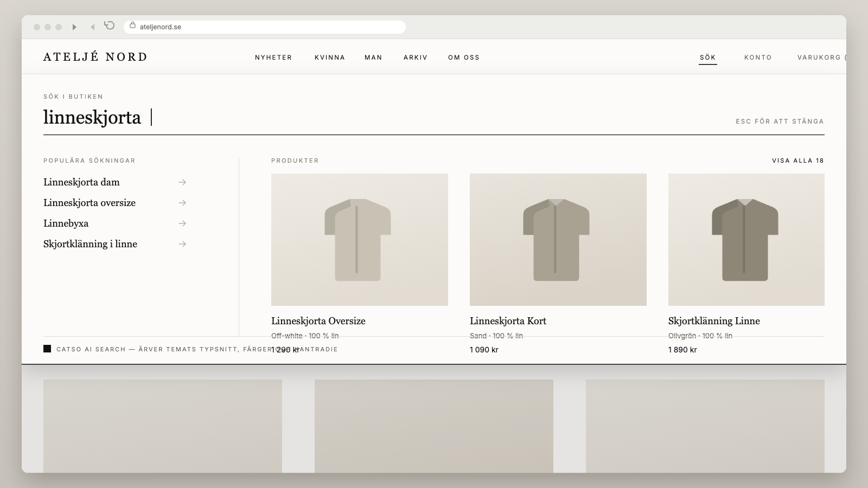This screenshot has height=488, width=868.
Task: Click VISA ALLA 18 link
Action: 798,160
